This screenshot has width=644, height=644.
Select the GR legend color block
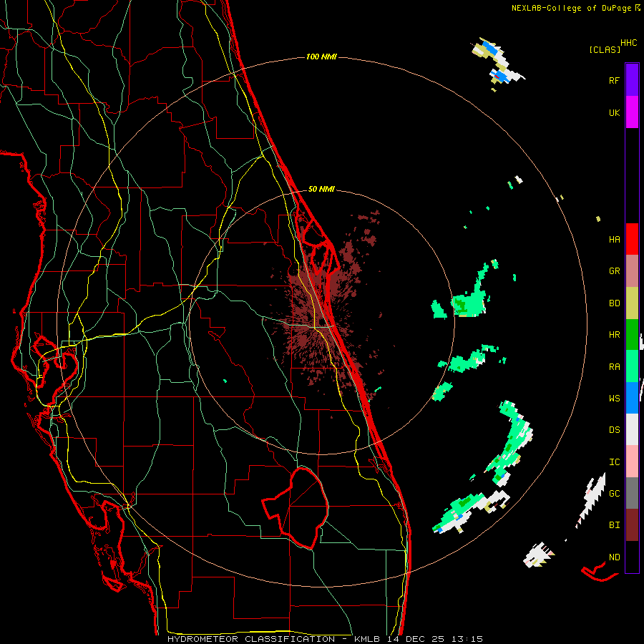tap(632, 271)
